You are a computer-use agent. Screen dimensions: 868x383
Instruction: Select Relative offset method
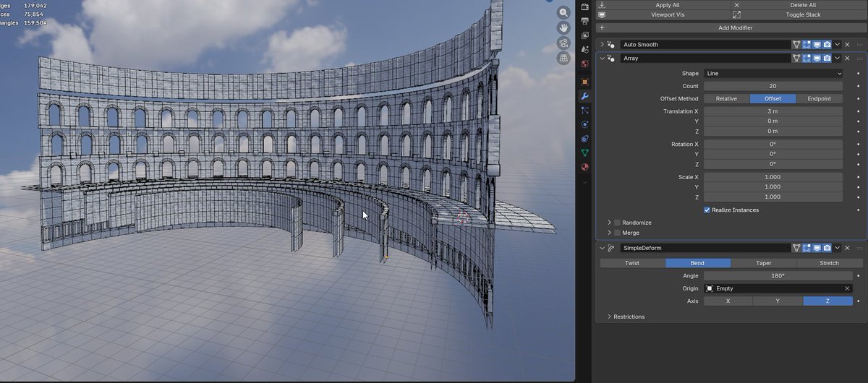click(x=726, y=98)
